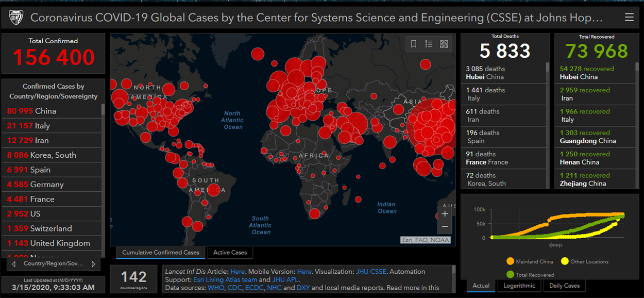Pick Germany in the confirmed cases list
The height and width of the screenshot is (298, 644).
[x=52, y=185]
